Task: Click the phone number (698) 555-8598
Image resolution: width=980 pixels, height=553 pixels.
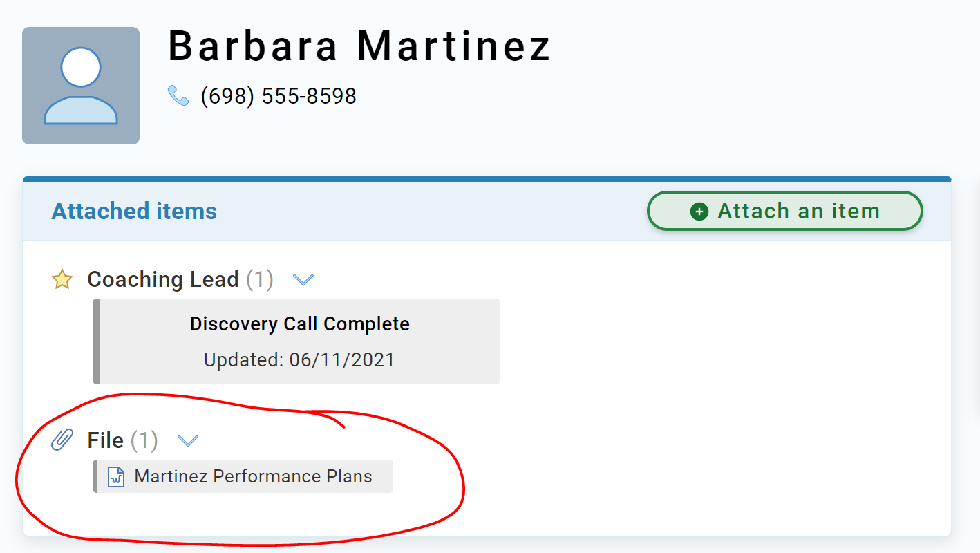Action: pyautogui.click(x=279, y=96)
